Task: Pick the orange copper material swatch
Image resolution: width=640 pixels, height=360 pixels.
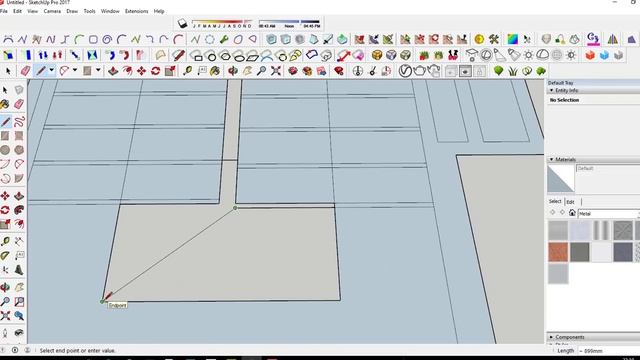Action: point(558,251)
